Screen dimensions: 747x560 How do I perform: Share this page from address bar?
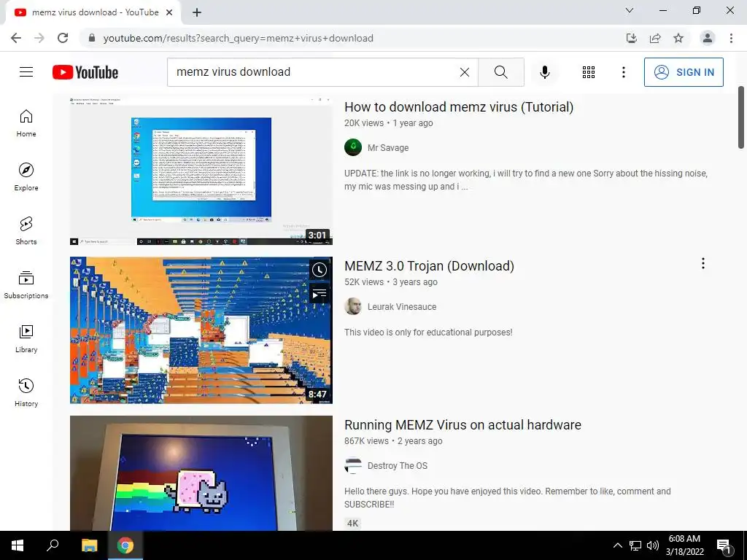(x=655, y=38)
